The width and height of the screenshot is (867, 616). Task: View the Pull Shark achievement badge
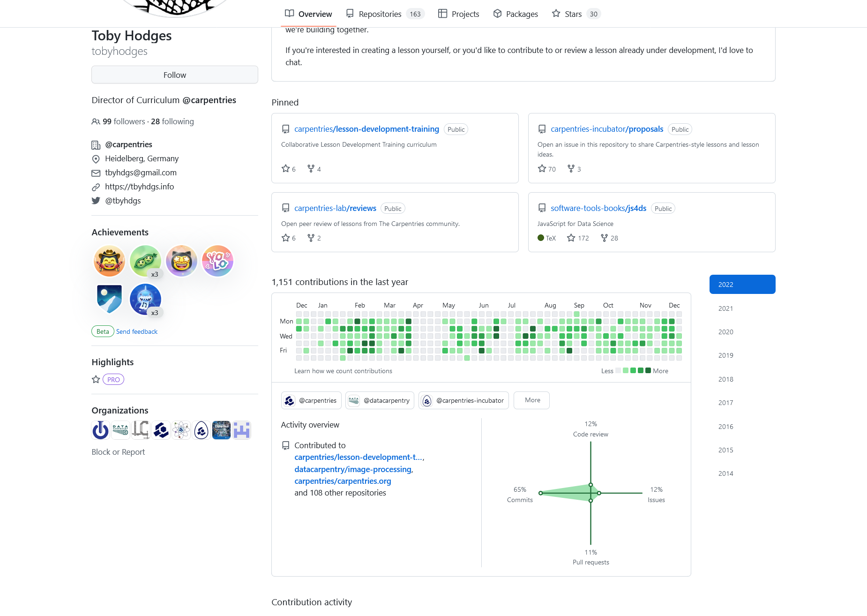[145, 299]
